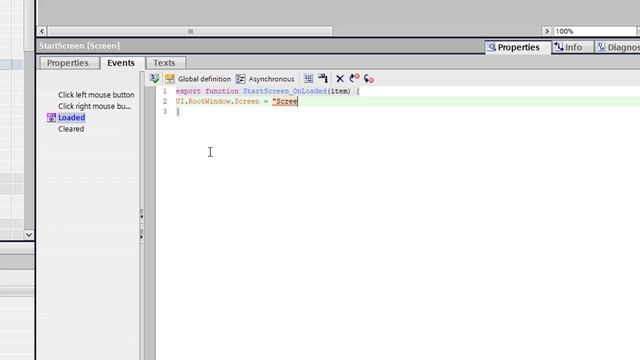Click the numbered list icon in script toolbar
Image resolution: width=640 pixels, height=360 pixels.
pyautogui.click(x=309, y=78)
